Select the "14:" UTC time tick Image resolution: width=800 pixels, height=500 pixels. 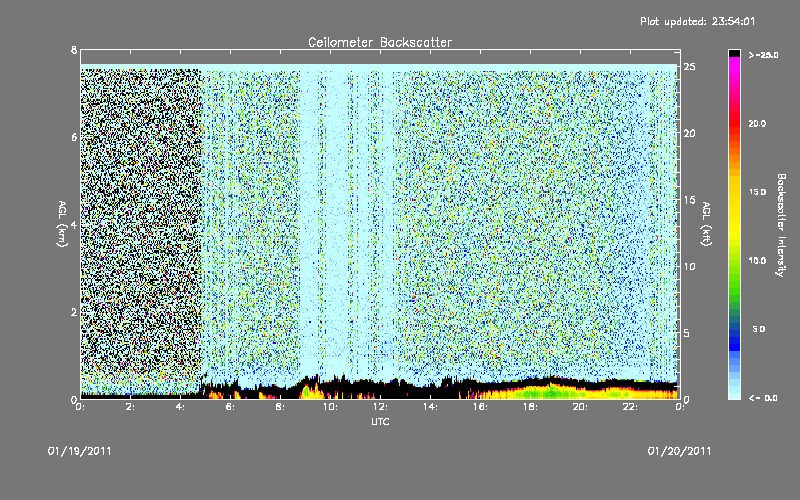430,407
